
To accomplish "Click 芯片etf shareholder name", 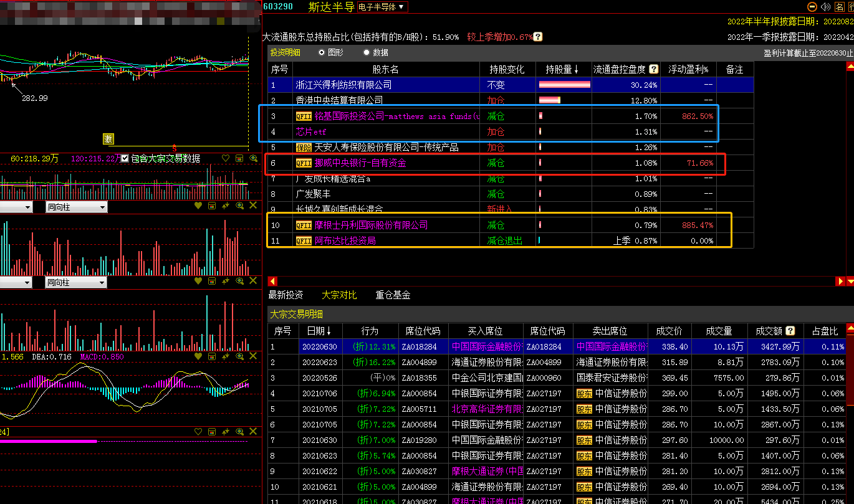I will pyautogui.click(x=311, y=131).
